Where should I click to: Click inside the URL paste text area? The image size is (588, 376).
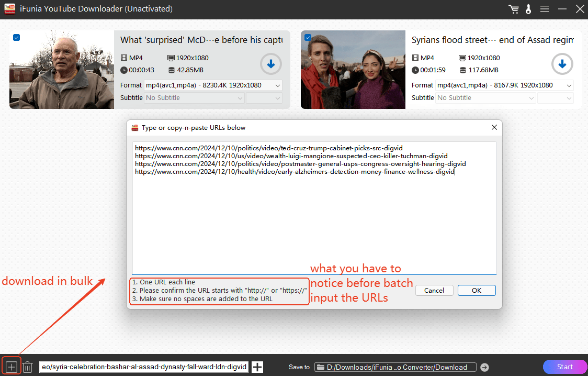tap(314, 220)
